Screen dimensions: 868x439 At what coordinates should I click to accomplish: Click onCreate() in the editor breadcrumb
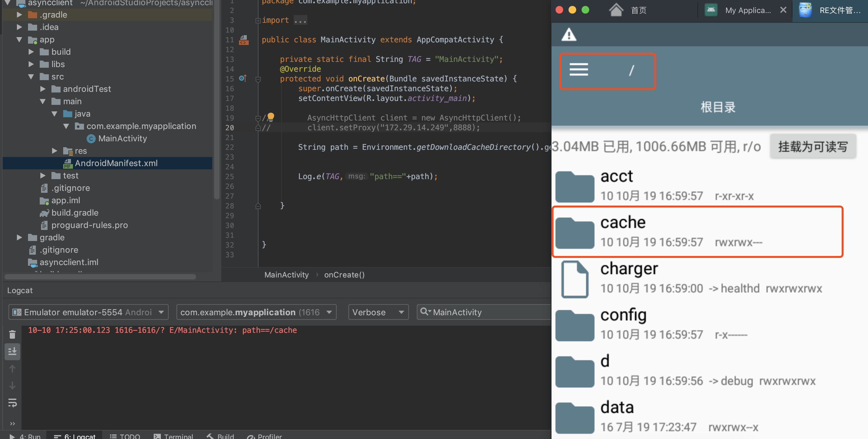pyautogui.click(x=344, y=275)
